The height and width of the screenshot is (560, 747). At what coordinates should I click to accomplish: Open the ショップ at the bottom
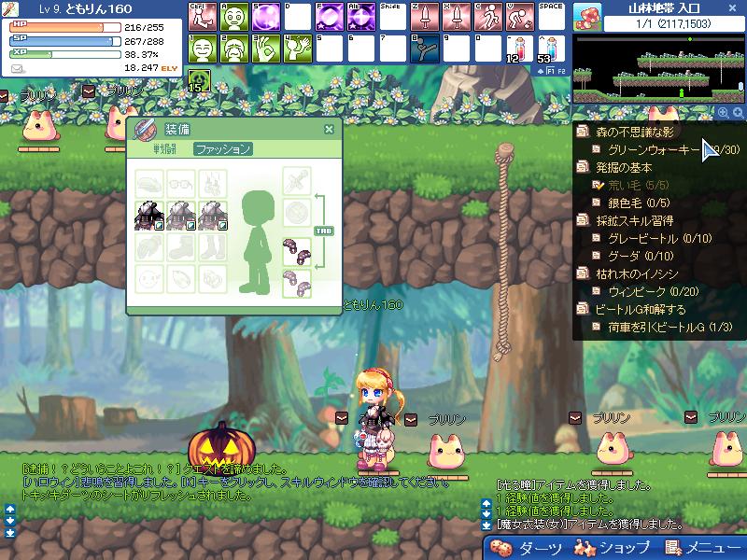[x=612, y=548]
